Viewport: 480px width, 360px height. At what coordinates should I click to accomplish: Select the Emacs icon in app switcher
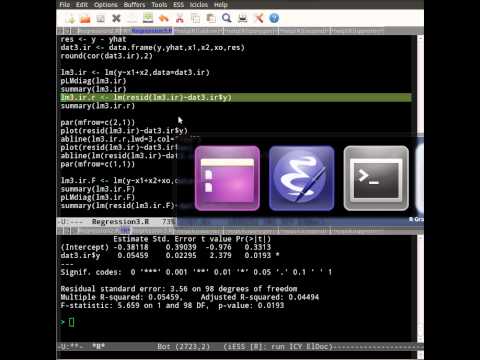click(x=302, y=178)
